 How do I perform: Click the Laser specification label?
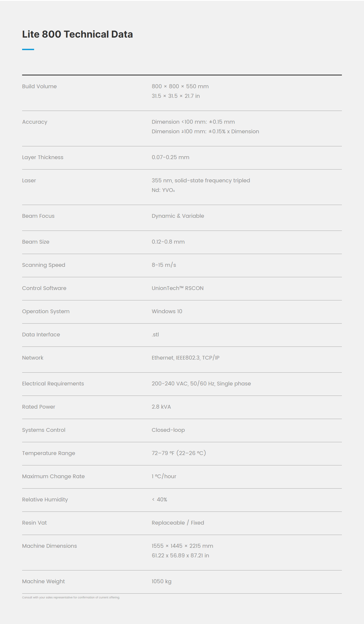(29, 180)
